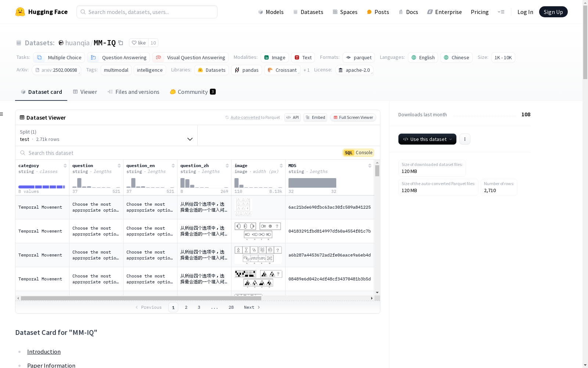Click the Log In link
Viewport: 588px width, 368px height.
click(x=525, y=12)
